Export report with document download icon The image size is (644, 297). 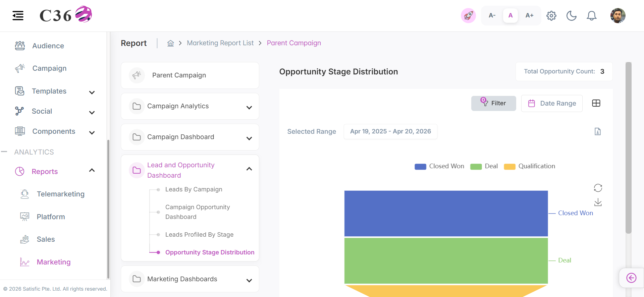click(598, 131)
